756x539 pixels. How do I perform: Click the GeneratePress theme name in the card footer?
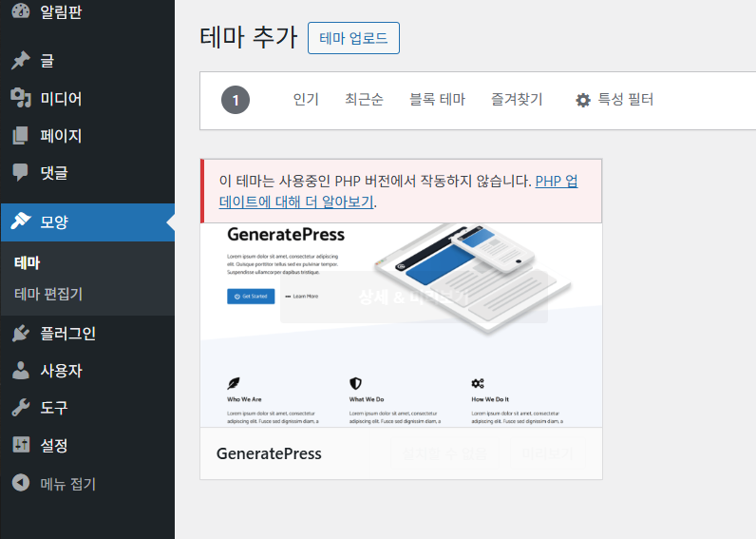pyautogui.click(x=269, y=453)
